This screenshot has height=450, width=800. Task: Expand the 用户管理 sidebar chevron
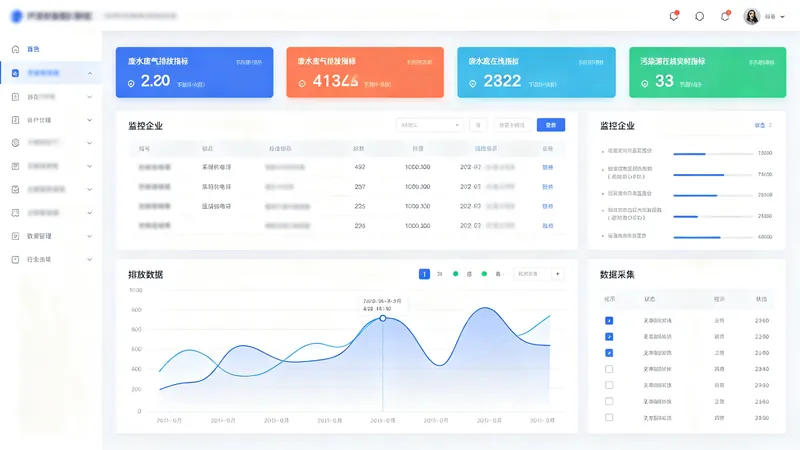90,120
